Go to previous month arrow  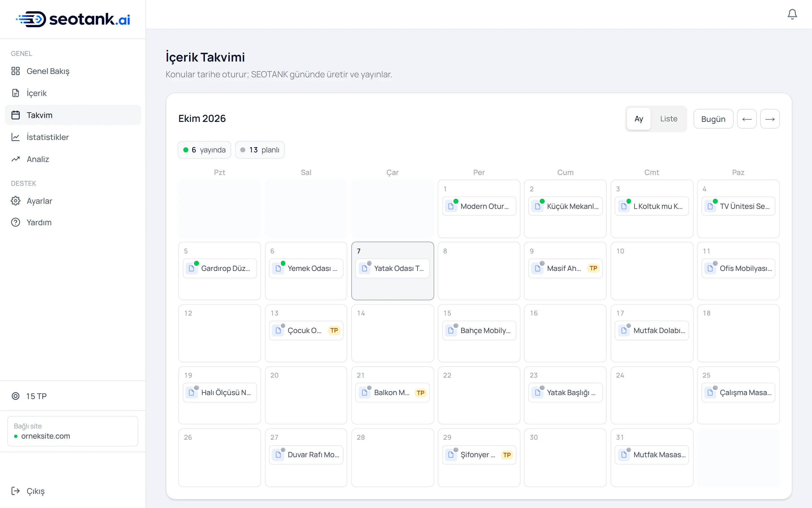tap(747, 119)
